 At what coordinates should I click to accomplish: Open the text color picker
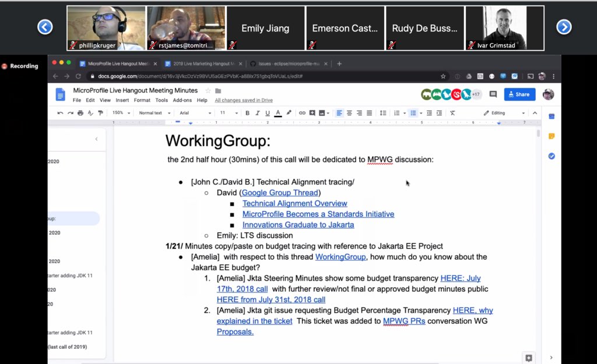pyautogui.click(x=278, y=113)
